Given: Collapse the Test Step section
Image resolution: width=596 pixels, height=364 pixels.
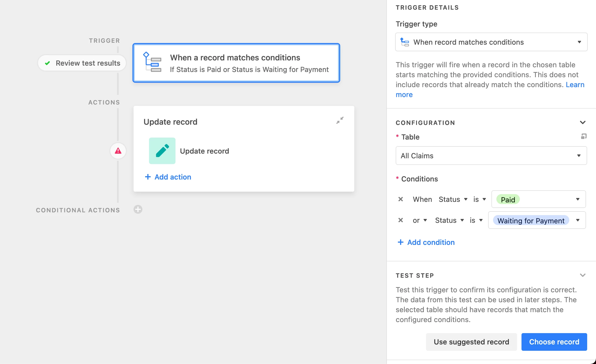Looking at the screenshot, I should point(582,275).
